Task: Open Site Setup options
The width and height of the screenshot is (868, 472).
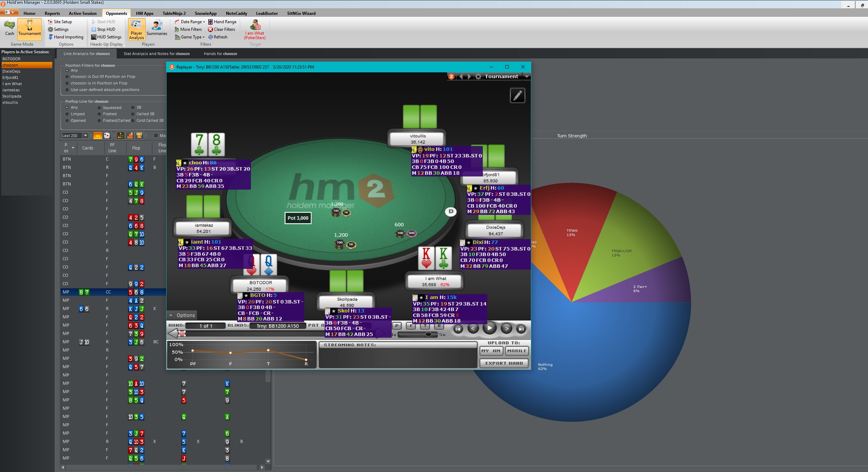Action: 60,22
